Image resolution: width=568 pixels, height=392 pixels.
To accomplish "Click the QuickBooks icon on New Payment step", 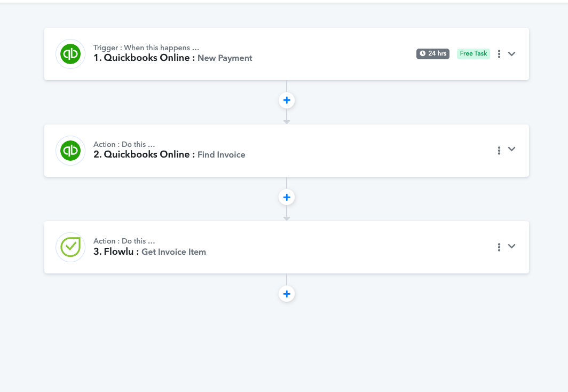I will click(x=70, y=54).
